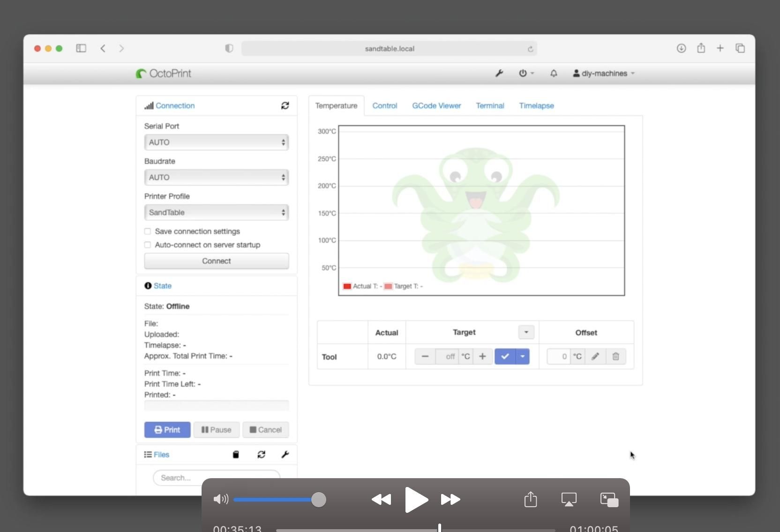Click the Actual T legend red swatch
The height and width of the screenshot is (532, 780).
point(347,286)
